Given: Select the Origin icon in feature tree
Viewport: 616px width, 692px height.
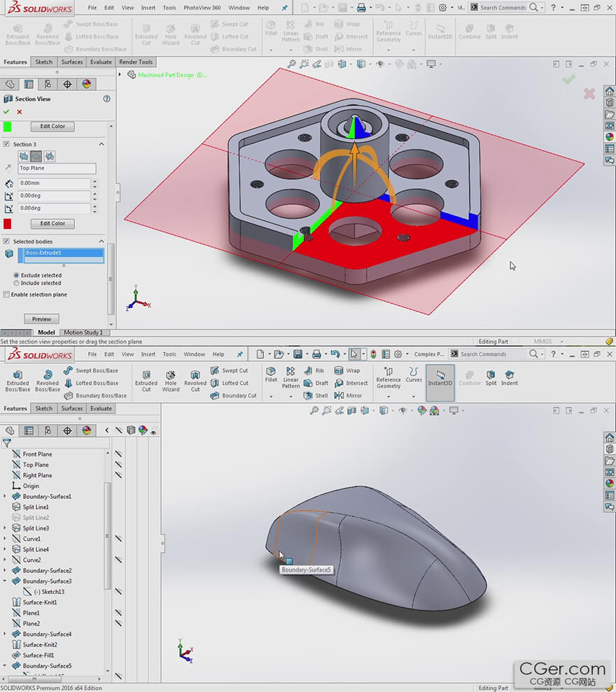Looking at the screenshot, I should pyautogui.click(x=16, y=486).
